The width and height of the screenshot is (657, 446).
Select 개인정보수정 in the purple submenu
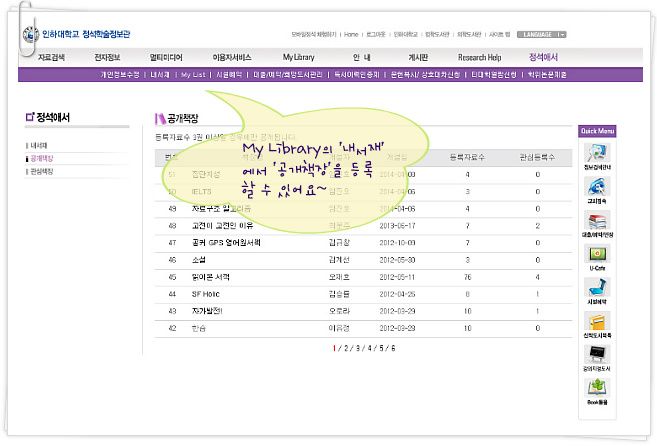point(120,75)
